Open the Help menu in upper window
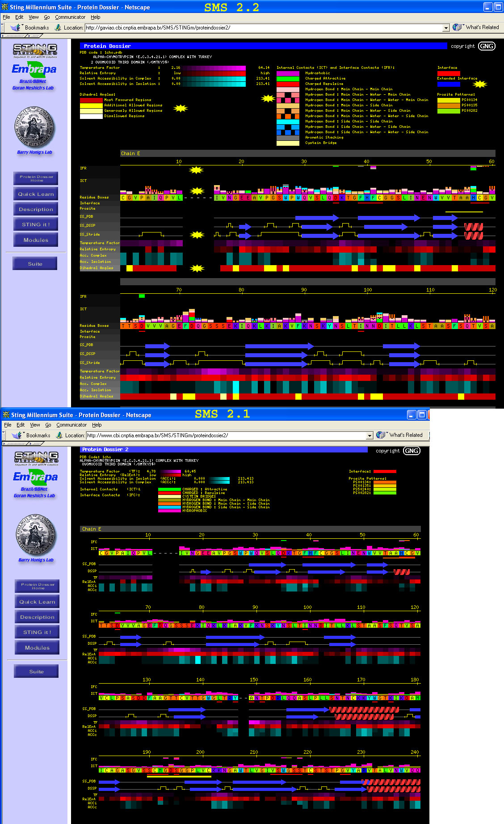This screenshot has height=824, width=504. pyautogui.click(x=96, y=17)
